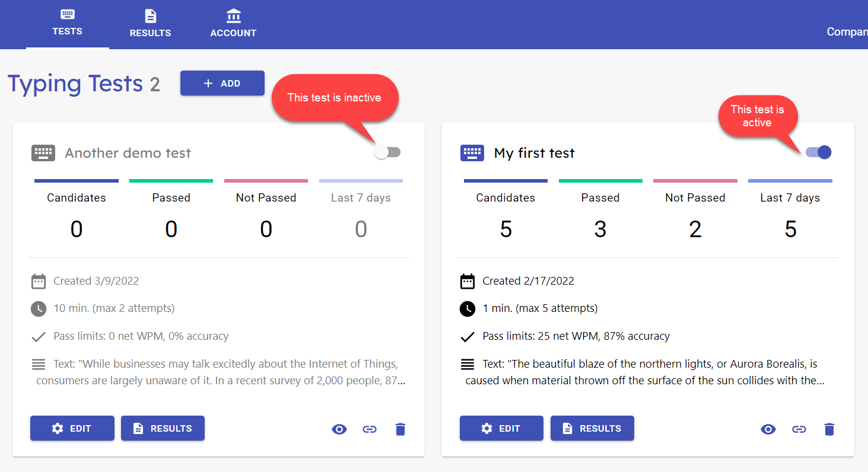Activate the Another demo test toggle

pyautogui.click(x=387, y=152)
